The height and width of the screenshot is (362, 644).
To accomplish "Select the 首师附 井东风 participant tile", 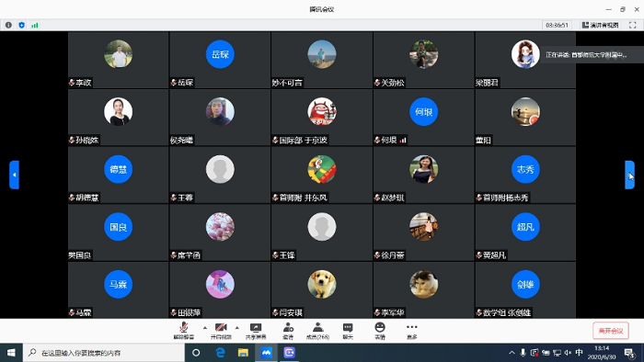I will tap(322, 175).
